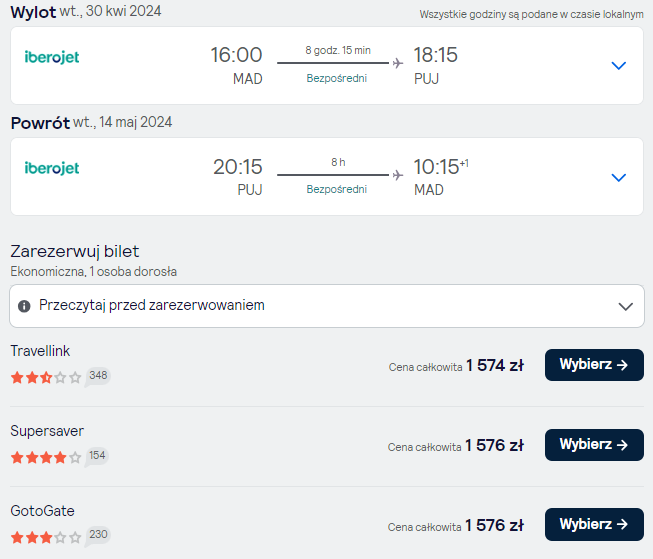653x559 pixels.
Task: Click the GotoGate provider name
Action: coord(42,511)
